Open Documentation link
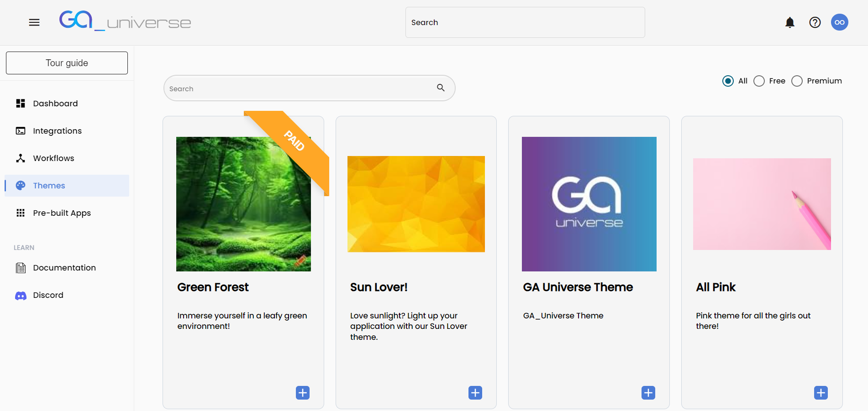 click(x=67, y=268)
